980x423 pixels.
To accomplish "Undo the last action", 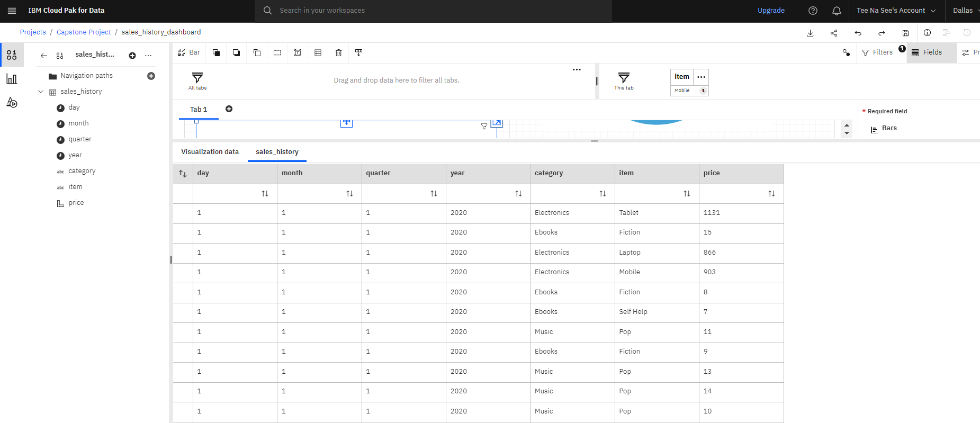I will [x=858, y=33].
